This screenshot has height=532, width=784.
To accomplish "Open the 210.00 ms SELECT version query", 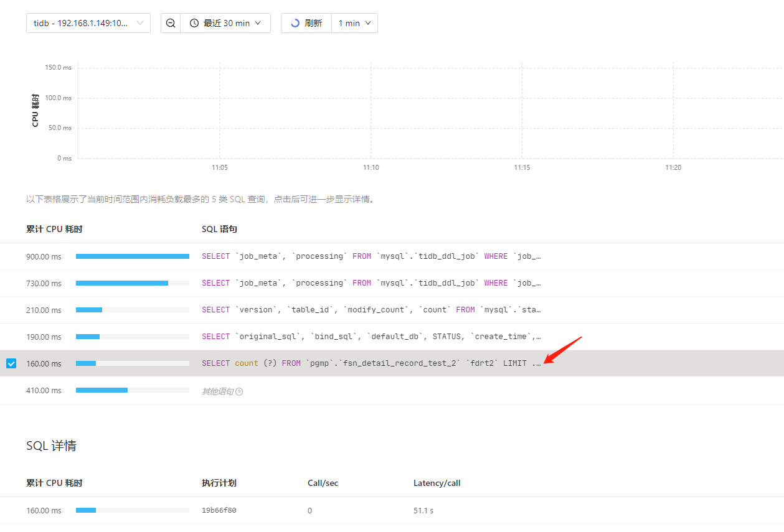I will [371, 310].
